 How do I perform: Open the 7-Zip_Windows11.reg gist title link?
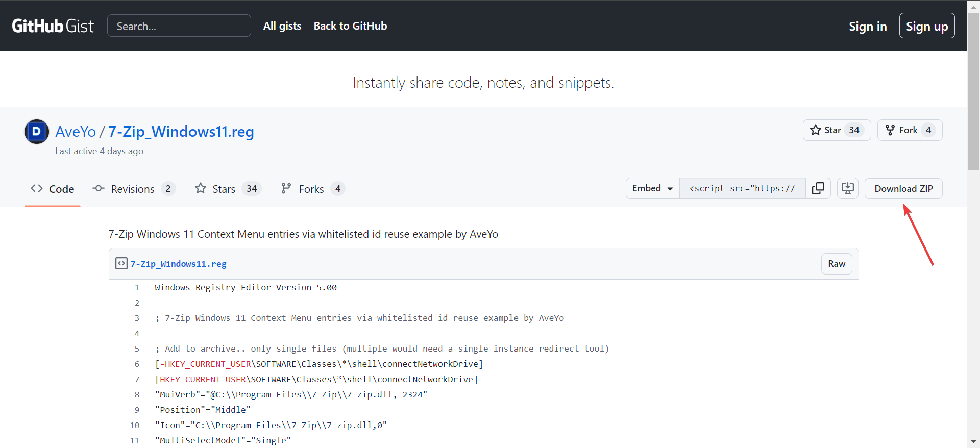[181, 132]
